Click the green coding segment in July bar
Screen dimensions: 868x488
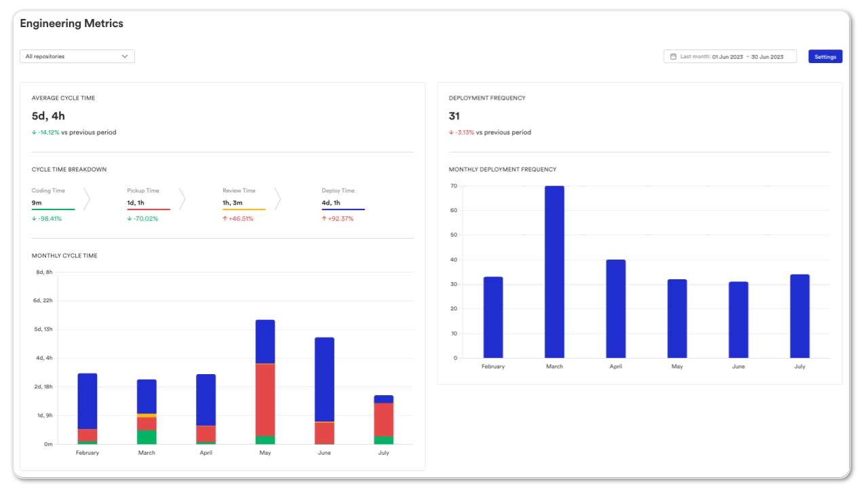click(x=383, y=440)
